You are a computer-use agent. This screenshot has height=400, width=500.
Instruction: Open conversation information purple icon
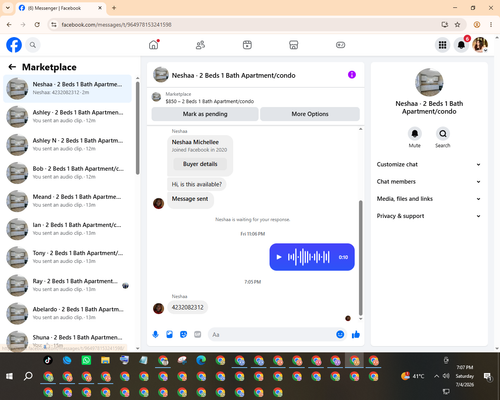click(352, 75)
